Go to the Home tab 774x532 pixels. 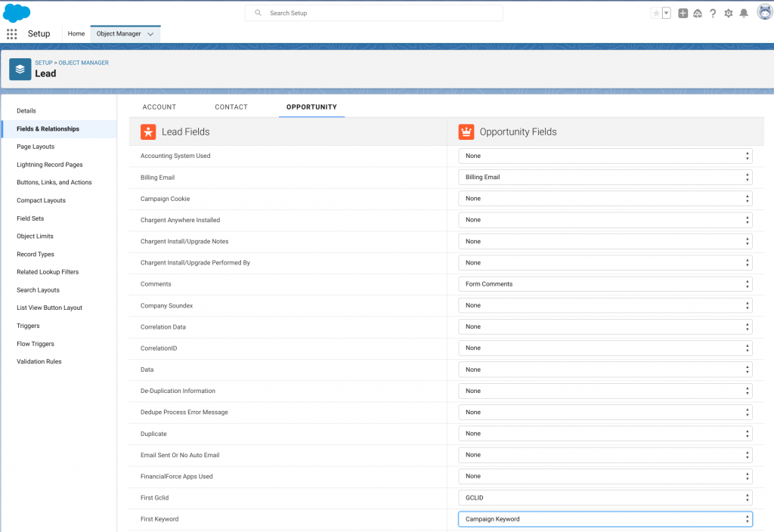pos(76,34)
